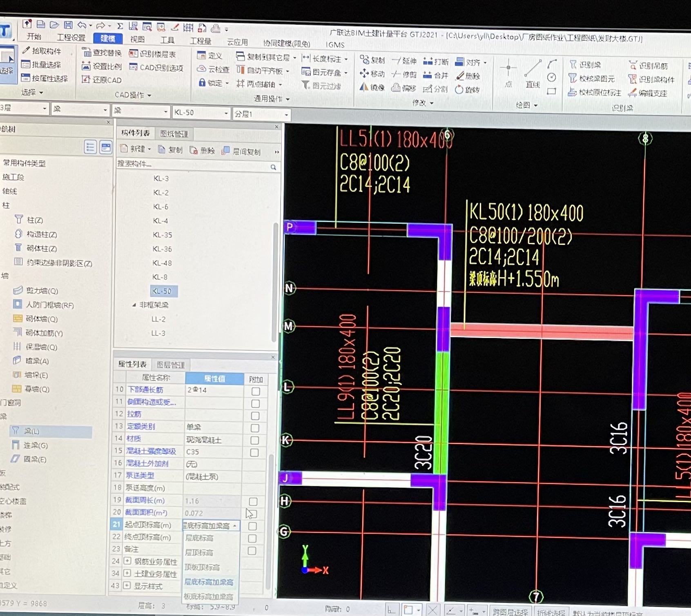Click 打断 break tool
This screenshot has height=616, width=691.
(436, 62)
